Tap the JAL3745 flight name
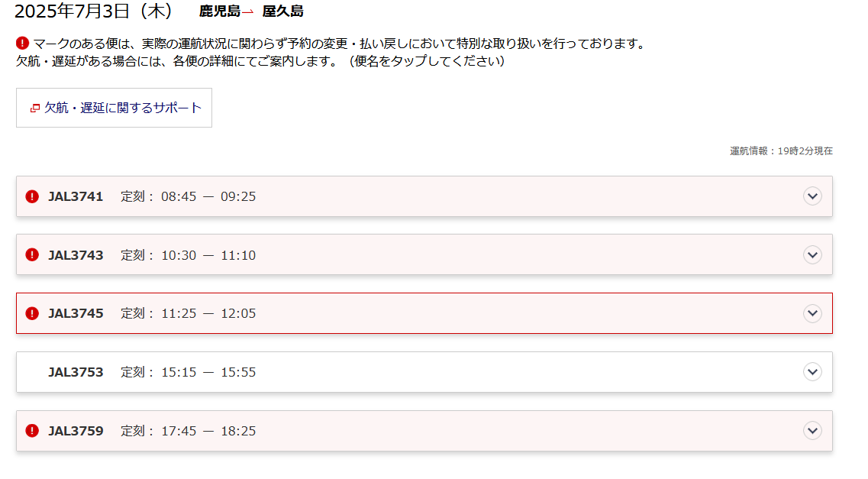This screenshot has height=479, width=868. point(76,313)
